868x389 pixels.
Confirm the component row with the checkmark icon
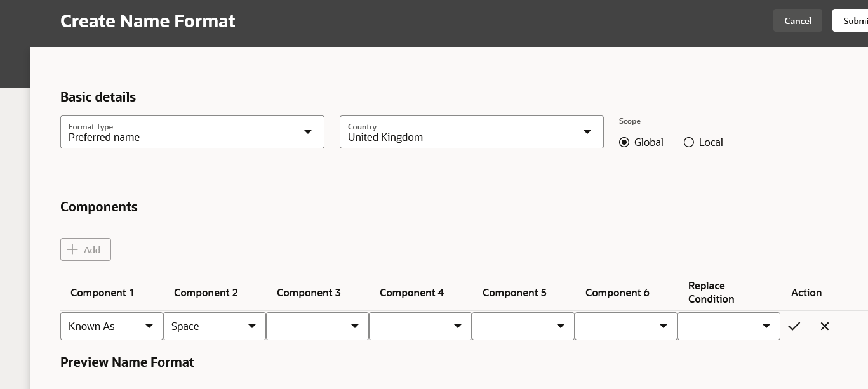click(794, 326)
